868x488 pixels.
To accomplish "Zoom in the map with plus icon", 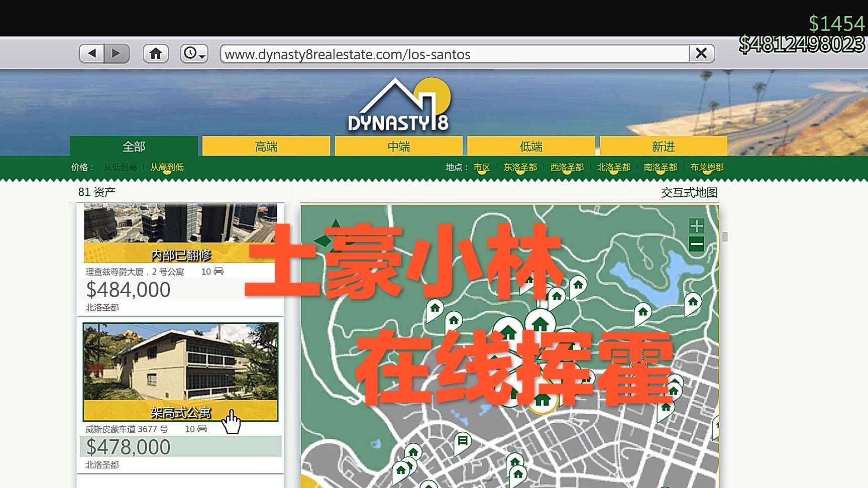I will pos(696,226).
